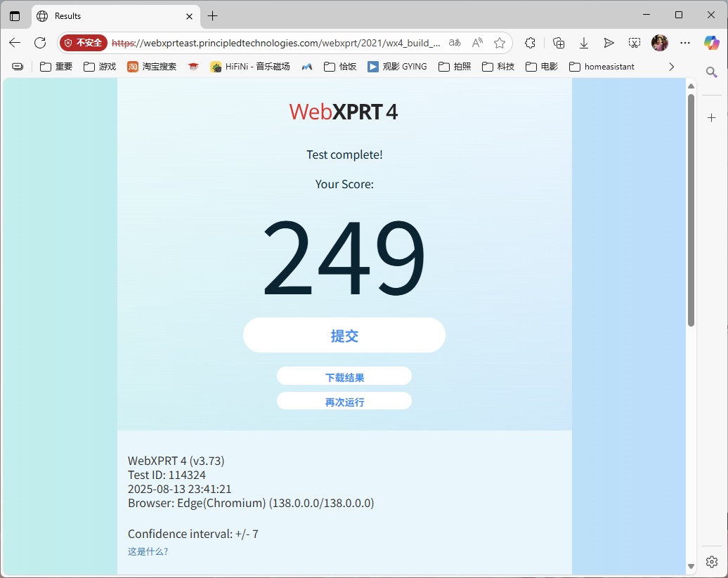Viewport: 728px width, 578px height.
Task: Add a sidebar app with plus
Action: point(711,118)
